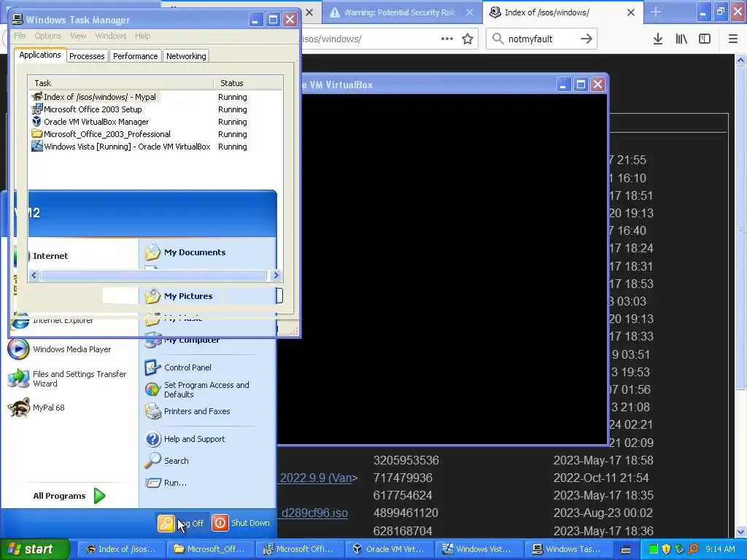
Task: Switch to Windows Vist... taskbar button
Action: [479, 549]
